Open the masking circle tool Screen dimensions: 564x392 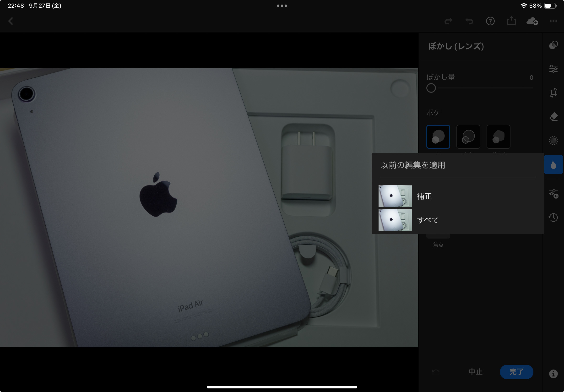click(553, 141)
